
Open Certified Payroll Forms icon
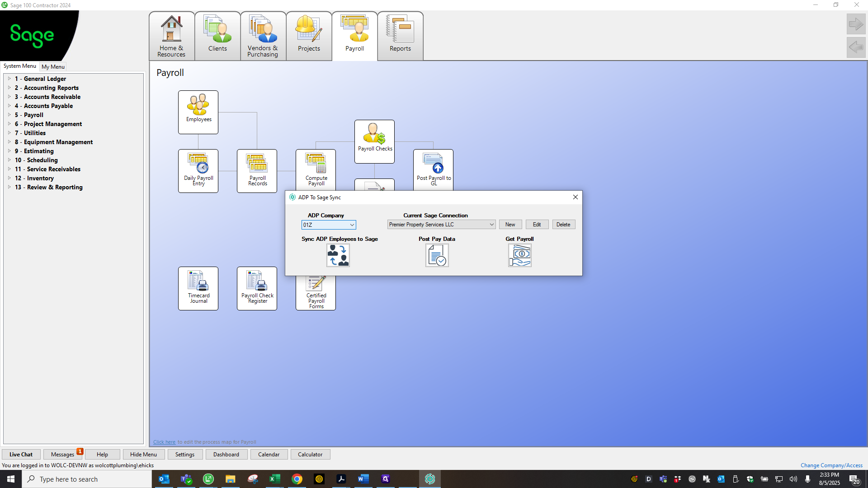click(316, 293)
